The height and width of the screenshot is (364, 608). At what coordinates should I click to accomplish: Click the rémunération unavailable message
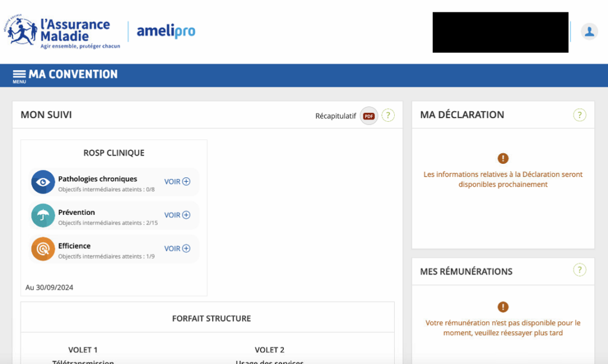(503, 328)
